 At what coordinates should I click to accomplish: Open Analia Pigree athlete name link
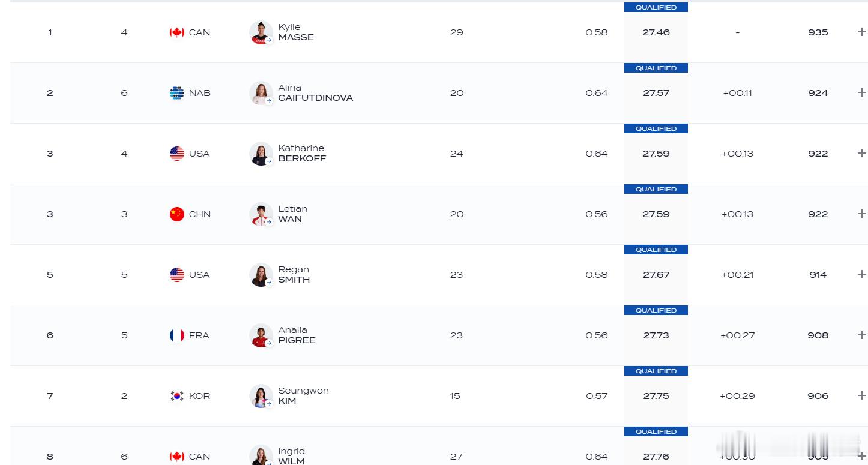pos(297,335)
